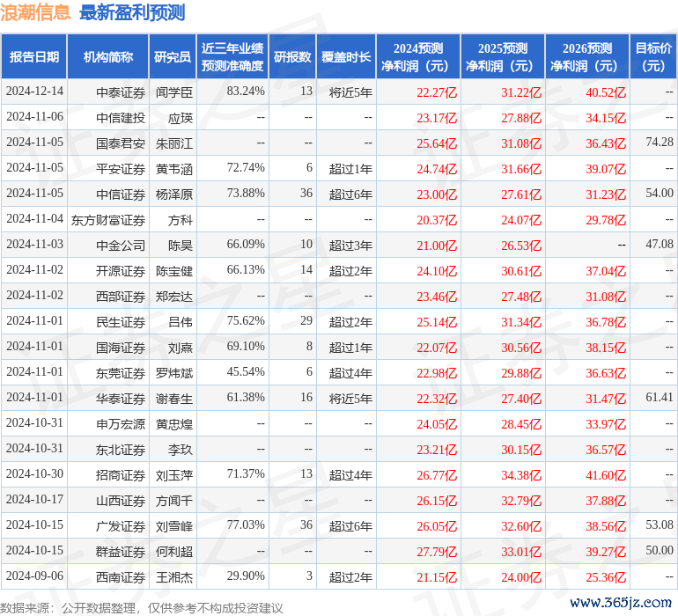Click the 2026预测净利润 column header
Image resolution: width=678 pixels, height=616 pixels.
[x=587, y=56]
